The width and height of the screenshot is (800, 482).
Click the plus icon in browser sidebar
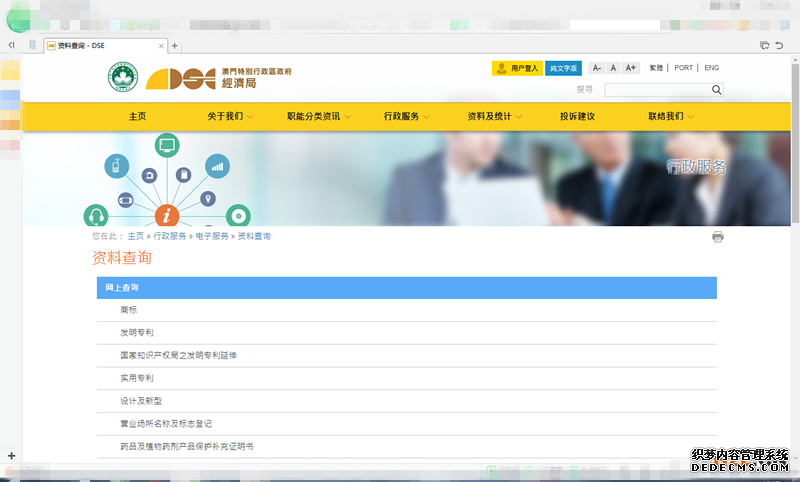[11, 455]
